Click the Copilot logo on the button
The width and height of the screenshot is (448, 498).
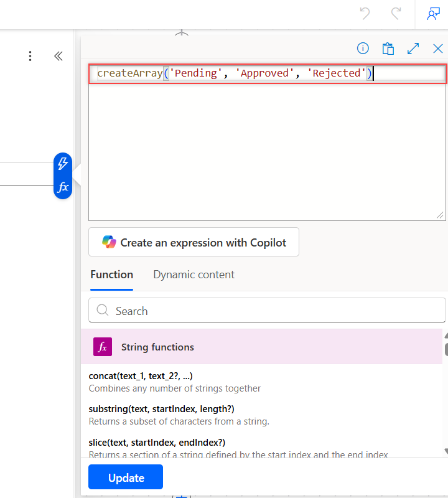[x=109, y=242]
